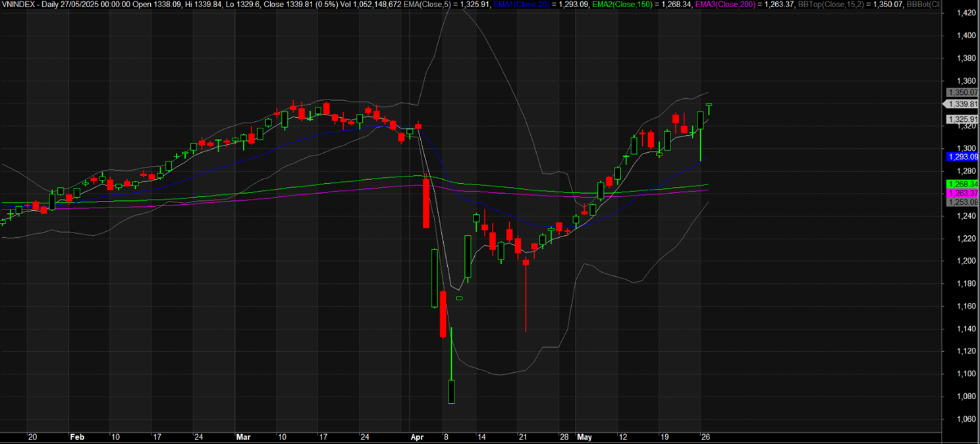Click the 'Mar' month label on time axis
Screen dimensions: 980x444
[x=244, y=437]
